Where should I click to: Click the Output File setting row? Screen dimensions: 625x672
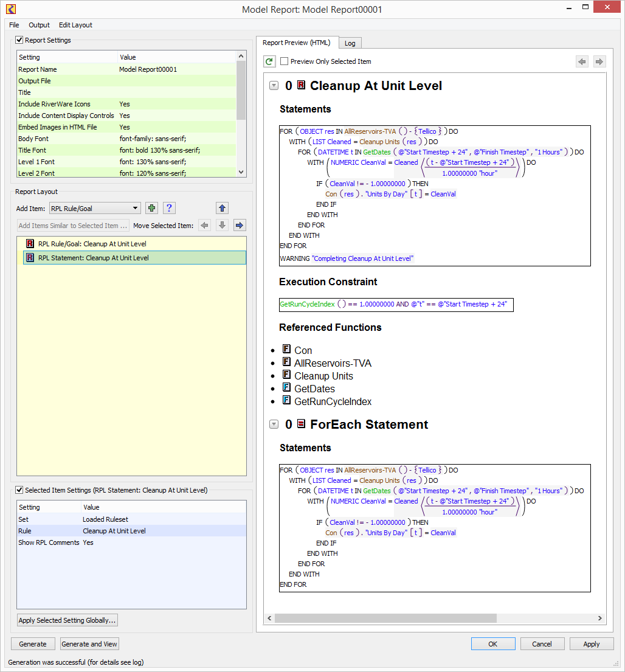[126, 81]
